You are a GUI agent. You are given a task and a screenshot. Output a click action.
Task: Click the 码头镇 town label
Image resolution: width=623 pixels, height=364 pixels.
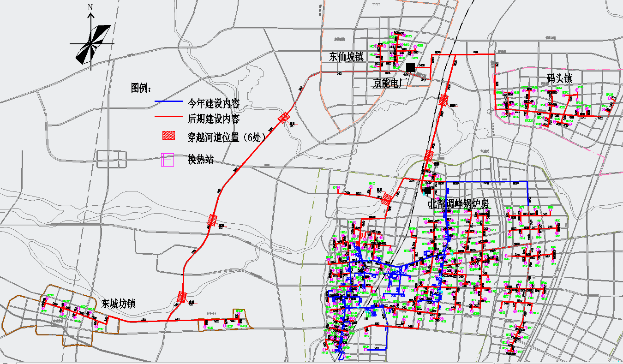pos(559,79)
